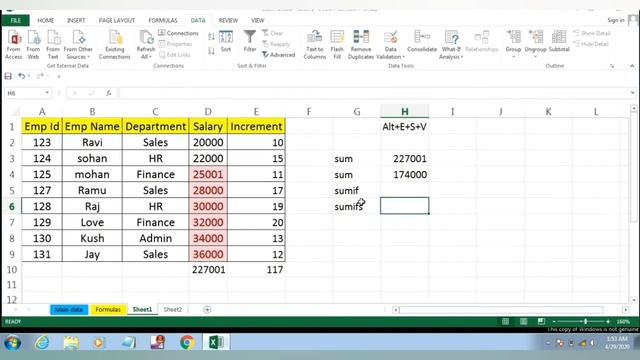The image size is (640, 360).
Task: Open the Main data sheet tab
Action: (69, 310)
